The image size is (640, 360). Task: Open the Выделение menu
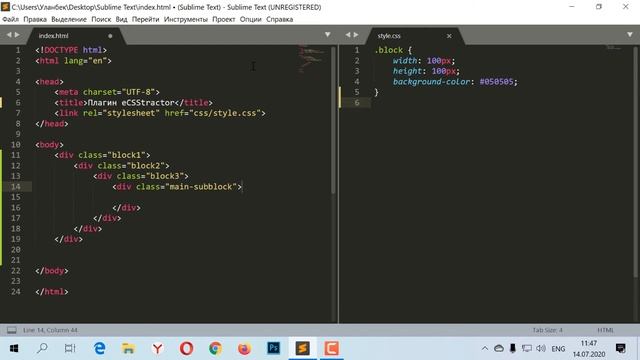coord(69,19)
